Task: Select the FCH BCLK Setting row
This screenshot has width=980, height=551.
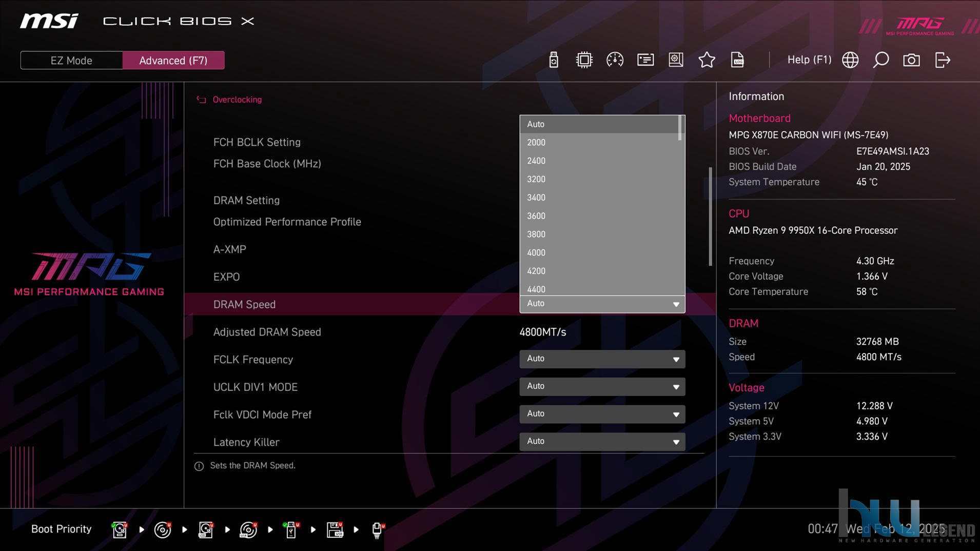Action: [x=257, y=142]
